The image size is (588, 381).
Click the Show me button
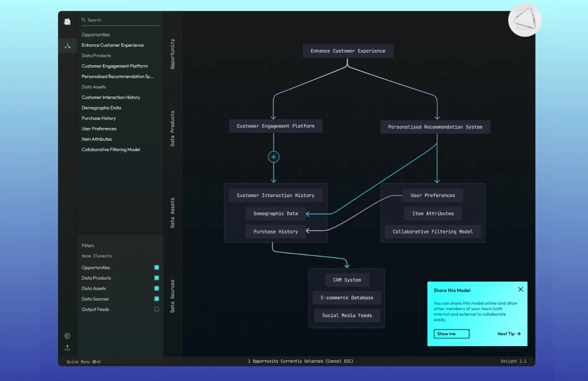tap(451, 334)
